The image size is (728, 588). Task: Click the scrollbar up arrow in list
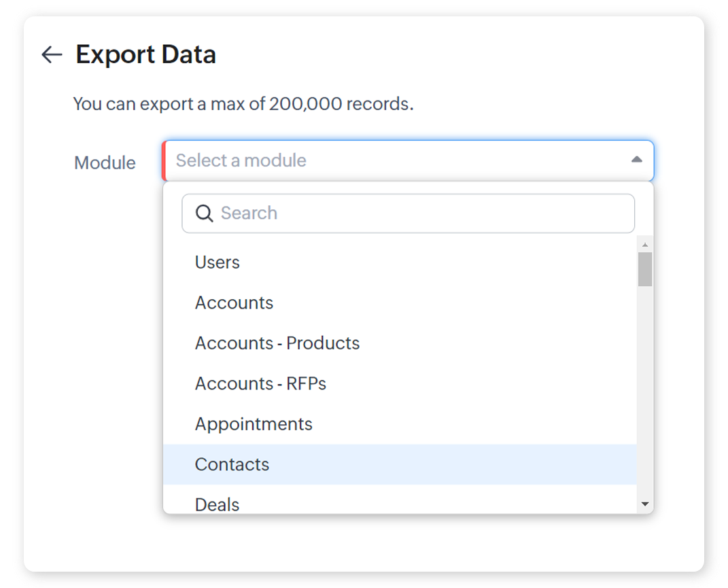tap(645, 245)
